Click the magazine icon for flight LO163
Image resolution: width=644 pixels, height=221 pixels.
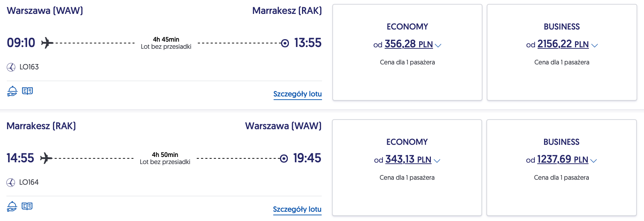[x=27, y=91]
